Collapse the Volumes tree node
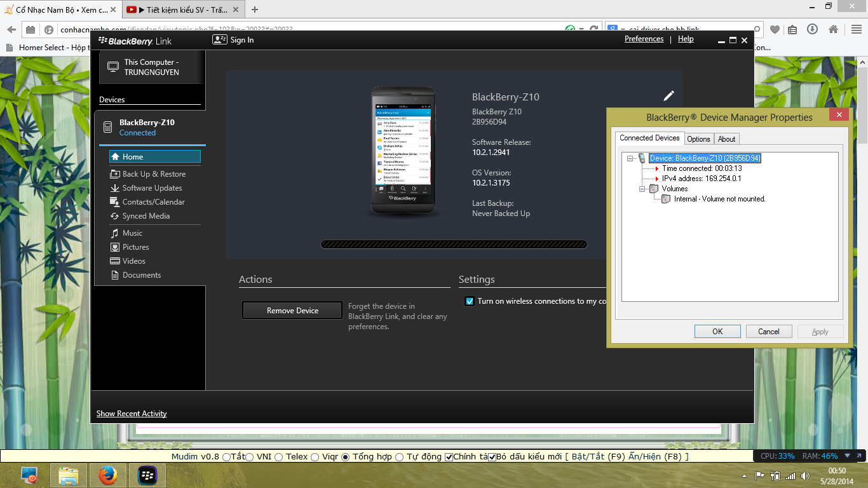The image size is (868, 488). [x=643, y=189]
